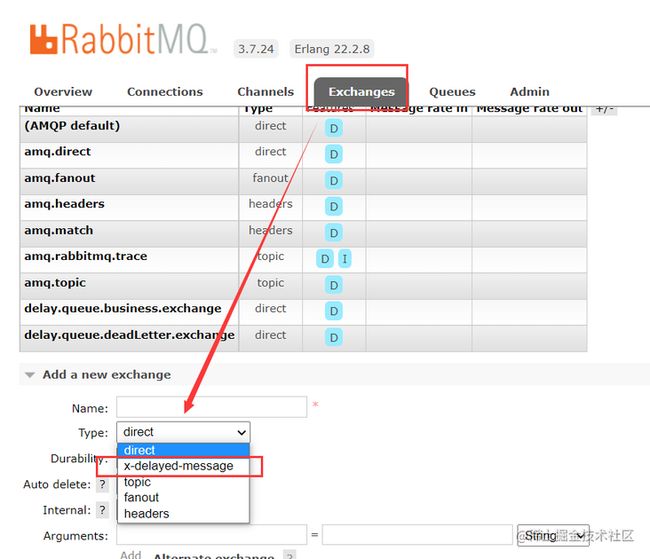650x559 pixels.
Task: Click the D badge of delay.queue.business.exchange
Action: click(x=334, y=311)
